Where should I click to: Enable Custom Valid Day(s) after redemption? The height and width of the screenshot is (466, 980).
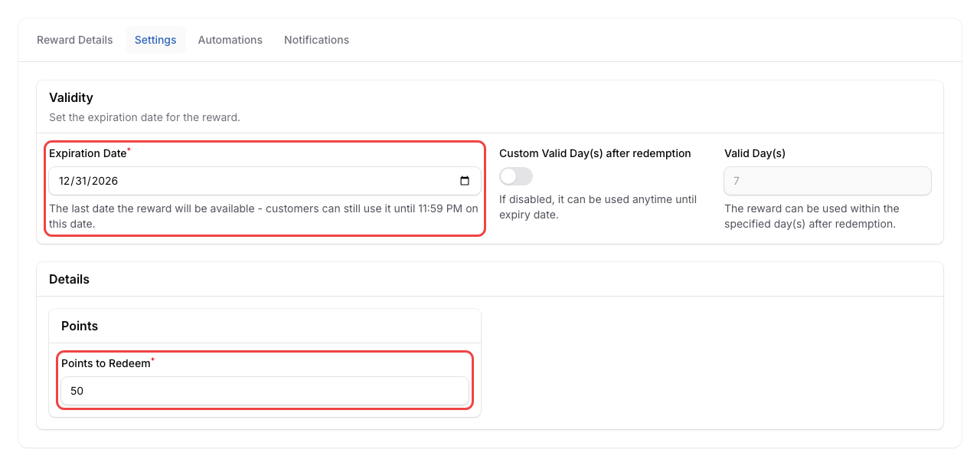(x=515, y=176)
